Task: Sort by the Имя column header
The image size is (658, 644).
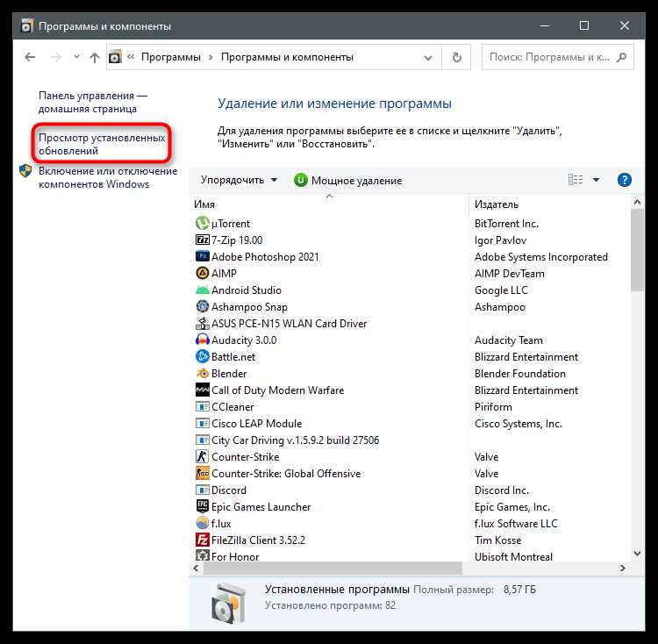Action: (204, 204)
